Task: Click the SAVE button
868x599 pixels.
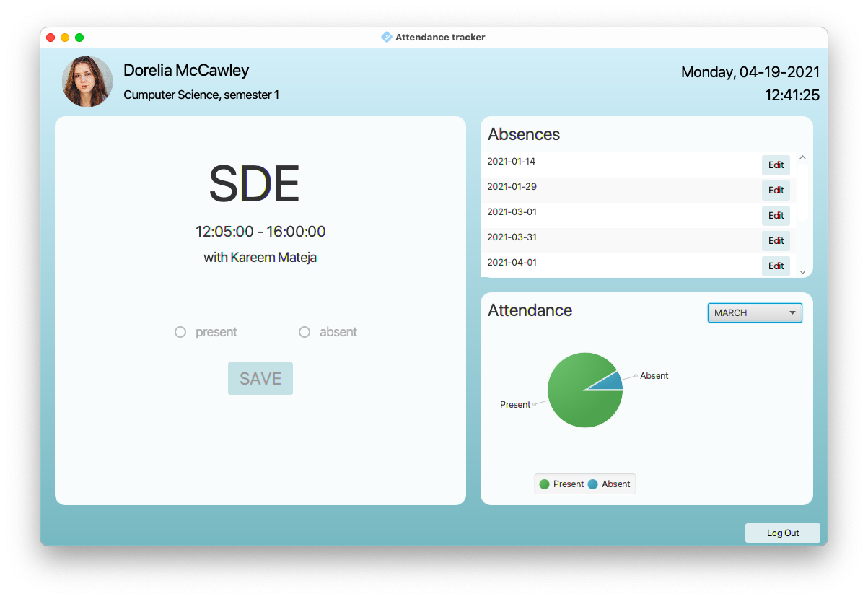Action: point(260,379)
